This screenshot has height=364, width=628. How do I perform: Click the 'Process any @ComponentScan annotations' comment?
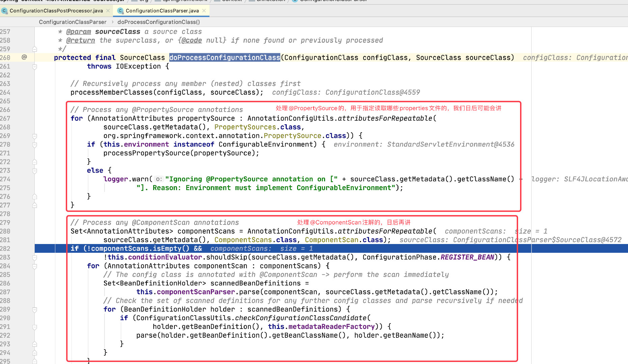(155, 223)
